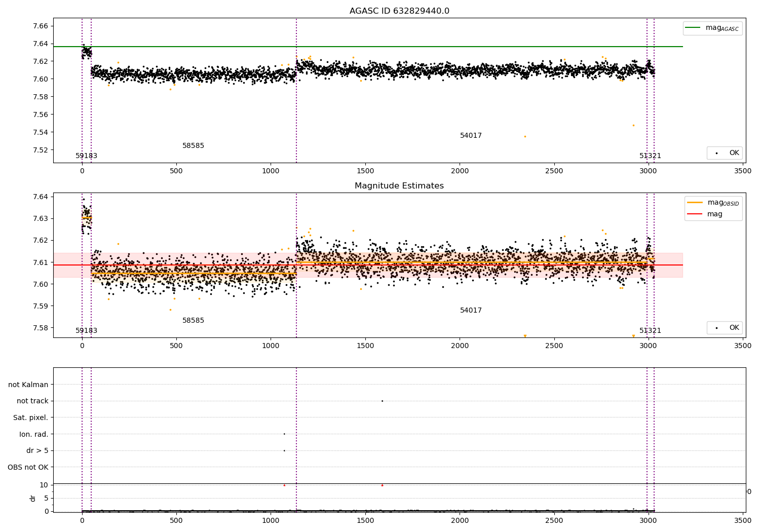Click the orange clipped triangle near 2350 in Magnitude Estimates
The width and height of the screenshot is (760, 532).
pos(525,336)
